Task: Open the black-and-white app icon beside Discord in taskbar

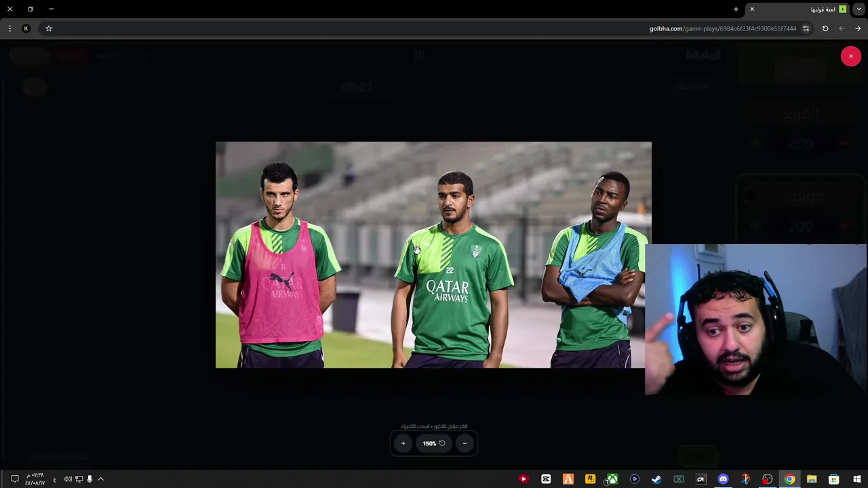Action: (x=701, y=479)
